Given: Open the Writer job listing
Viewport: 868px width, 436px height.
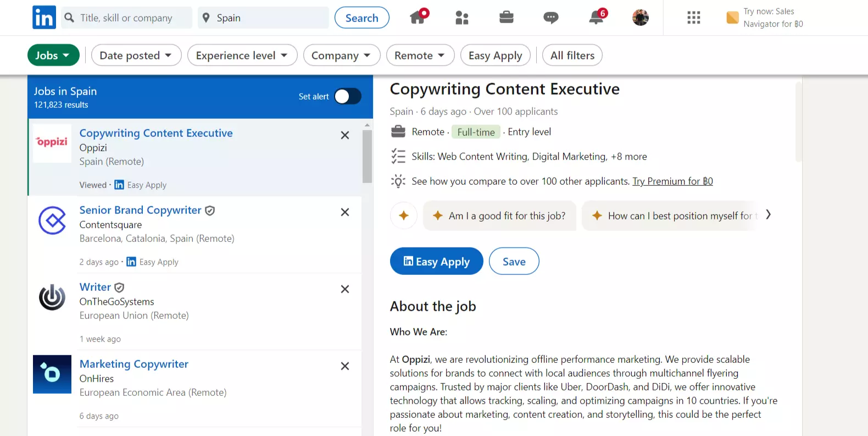Looking at the screenshot, I should 95,287.
